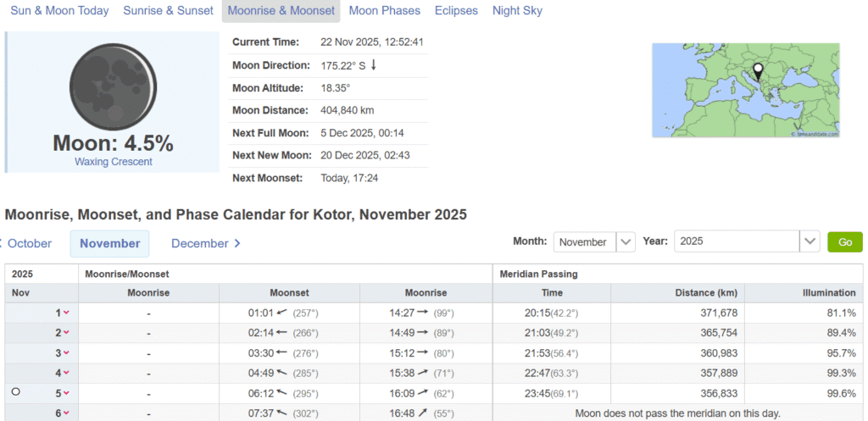The width and height of the screenshot is (868, 421).
Task: Click the Europe map thumbnail
Action: 745,91
